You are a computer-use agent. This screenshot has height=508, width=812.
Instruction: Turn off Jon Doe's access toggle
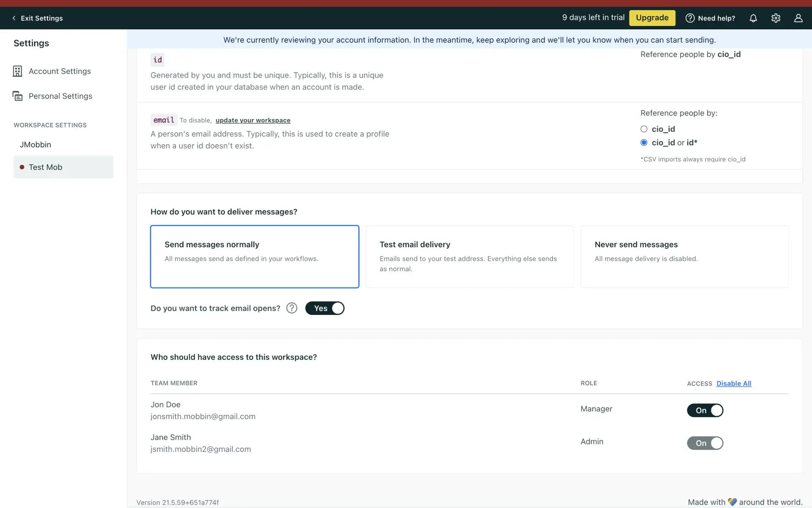click(705, 410)
